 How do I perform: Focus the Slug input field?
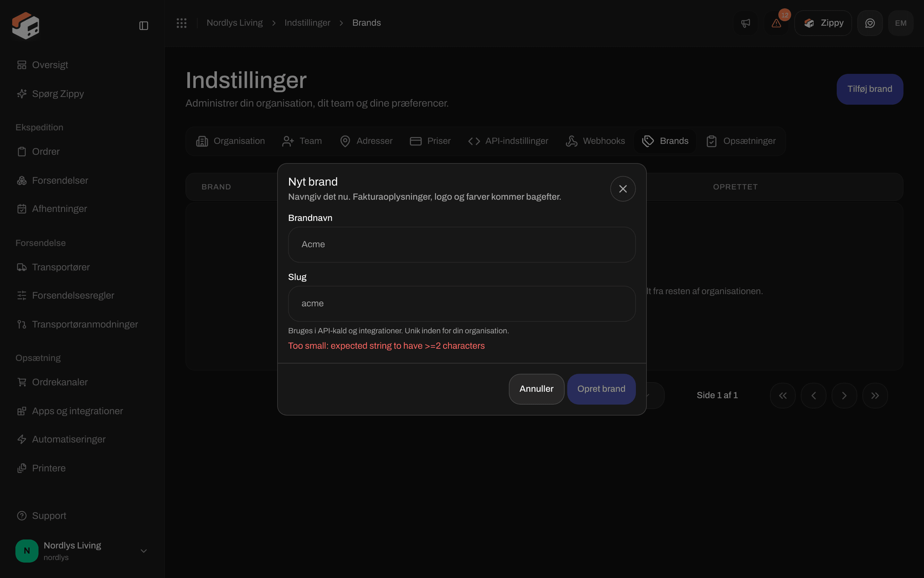pos(462,304)
